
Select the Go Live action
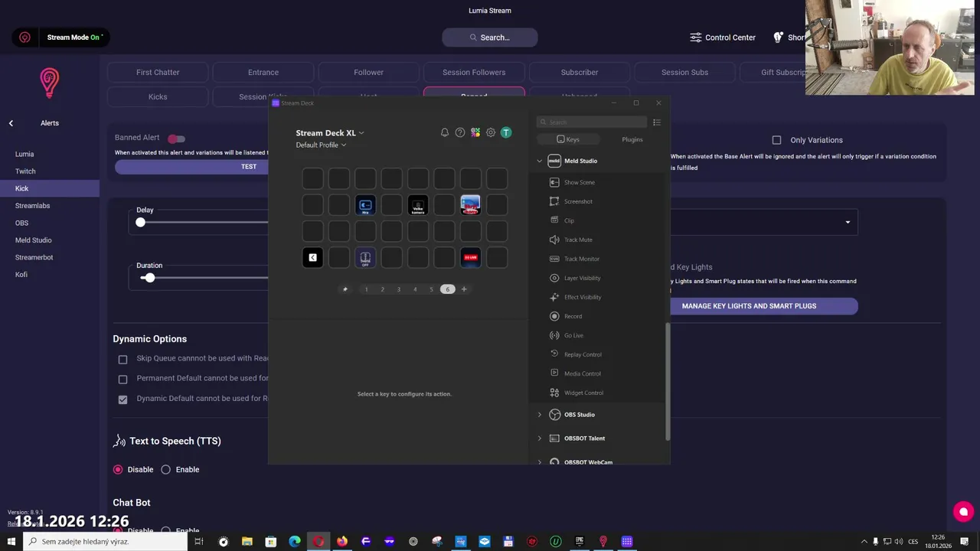573,335
